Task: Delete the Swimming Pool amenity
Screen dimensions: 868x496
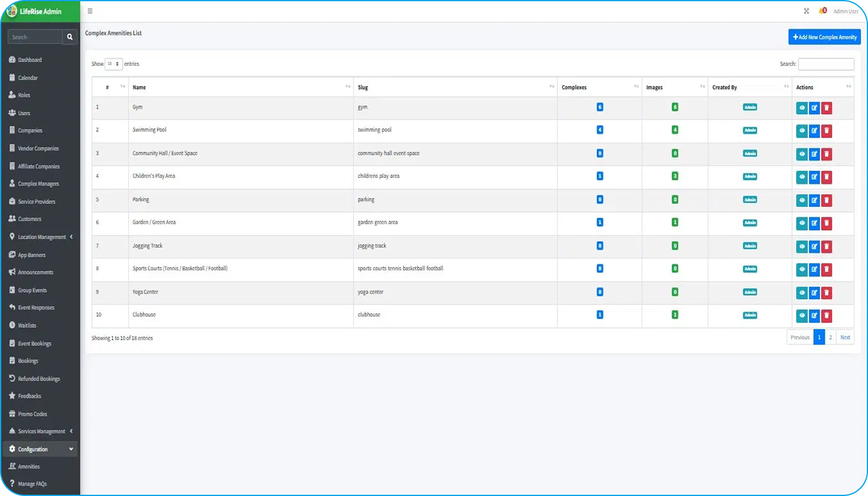Action: [826, 131]
